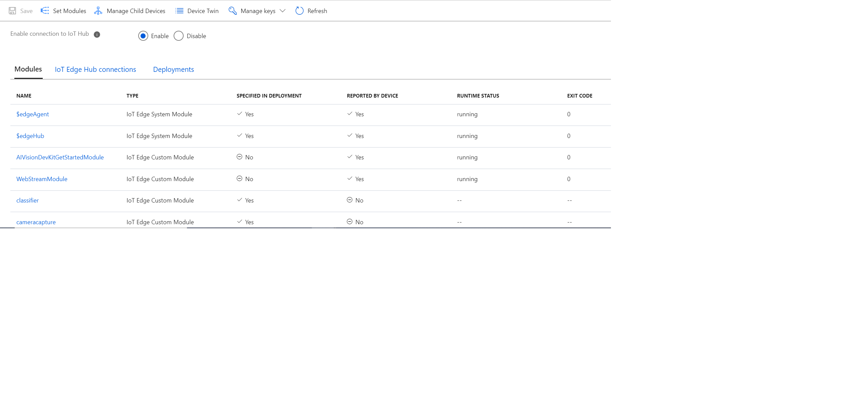Click the No deployment icon for AIVisionDevKitGetStartedModule
Viewport: 868px width, 417px height.
(x=239, y=157)
